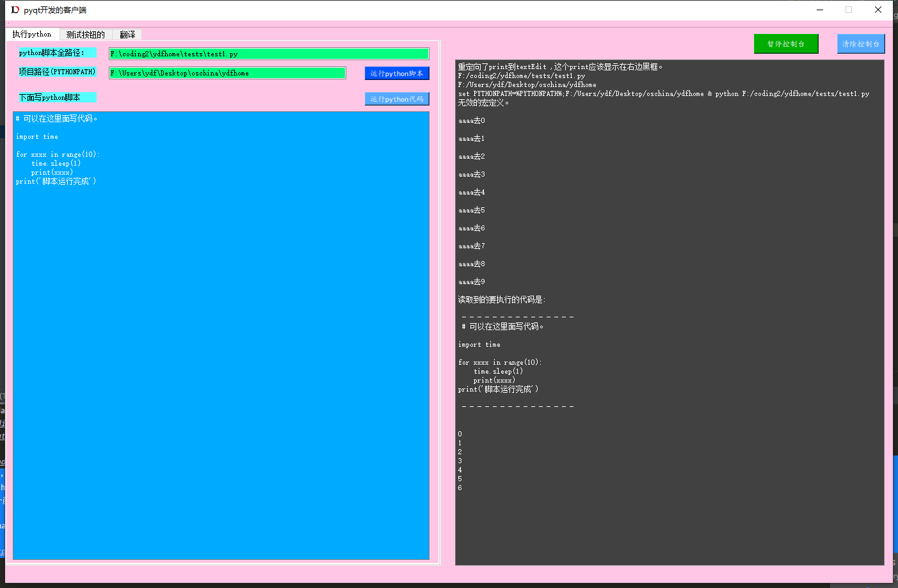This screenshot has height=588, width=898.
Task: Click the console line 'aaaa去9'
Action: pyautogui.click(x=472, y=282)
